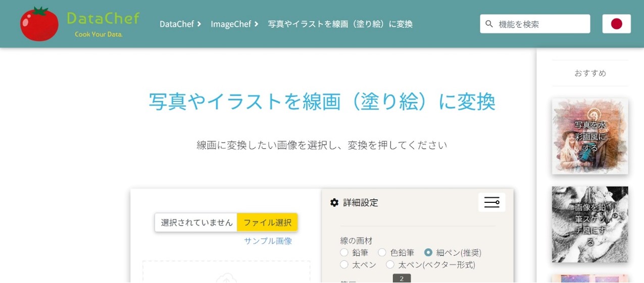Select the 太ペン radio option

pyautogui.click(x=344, y=264)
